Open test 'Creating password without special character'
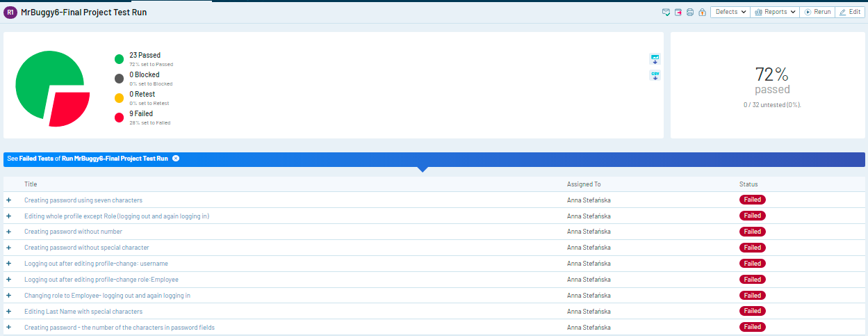This screenshot has height=336, width=868. pos(87,248)
